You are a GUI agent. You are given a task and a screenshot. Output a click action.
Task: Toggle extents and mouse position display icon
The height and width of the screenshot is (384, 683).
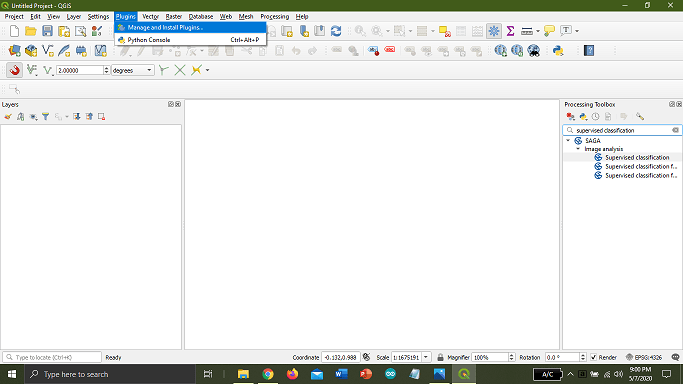[x=367, y=357]
